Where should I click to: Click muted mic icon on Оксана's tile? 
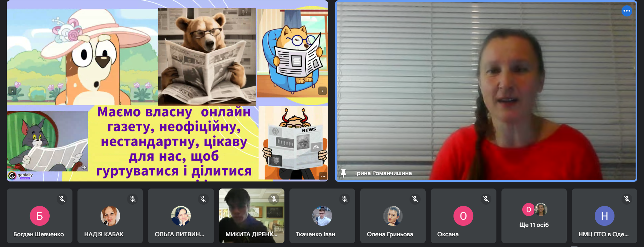[486, 199]
